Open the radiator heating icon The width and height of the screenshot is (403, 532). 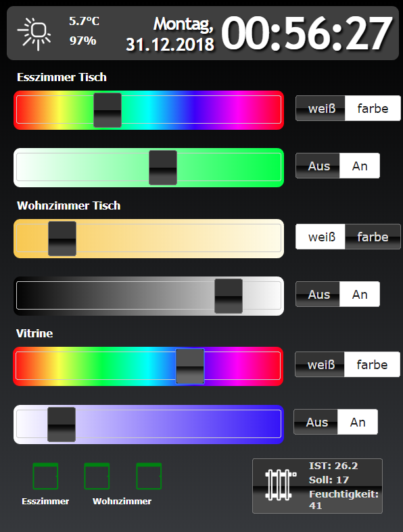[281, 485]
